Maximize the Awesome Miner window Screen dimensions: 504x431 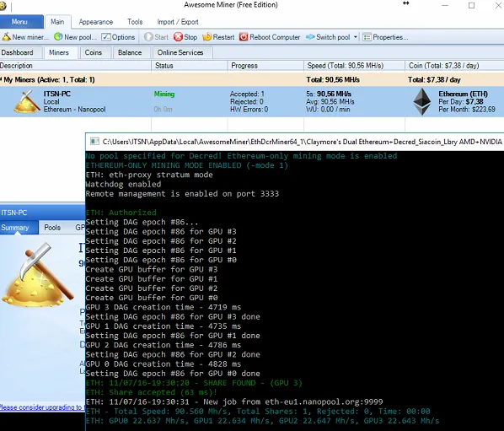point(471,5)
